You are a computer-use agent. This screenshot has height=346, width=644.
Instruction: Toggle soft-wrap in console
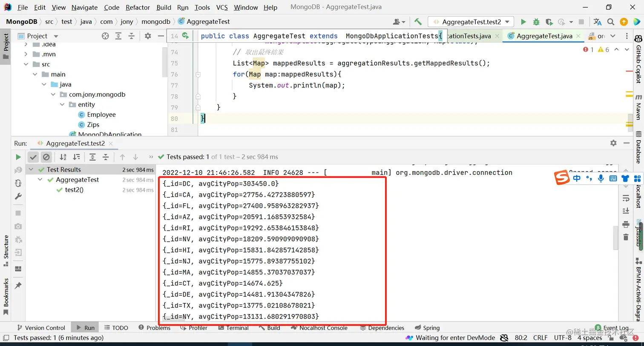click(626, 198)
